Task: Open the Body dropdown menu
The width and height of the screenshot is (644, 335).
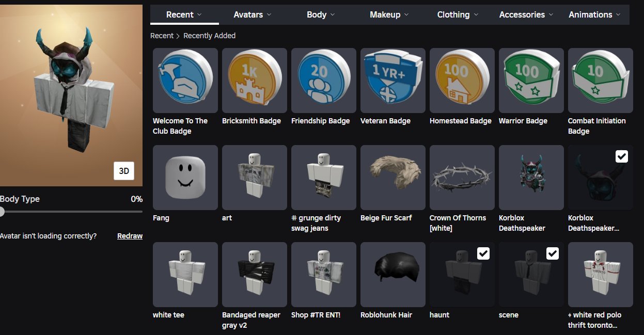Action: click(x=321, y=14)
